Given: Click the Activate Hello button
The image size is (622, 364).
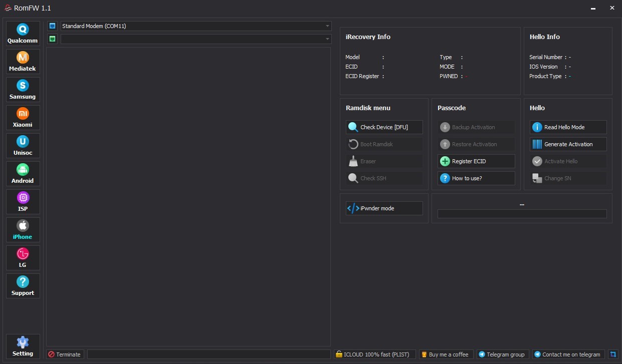Looking at the screenshot, I should click(568, 161).
